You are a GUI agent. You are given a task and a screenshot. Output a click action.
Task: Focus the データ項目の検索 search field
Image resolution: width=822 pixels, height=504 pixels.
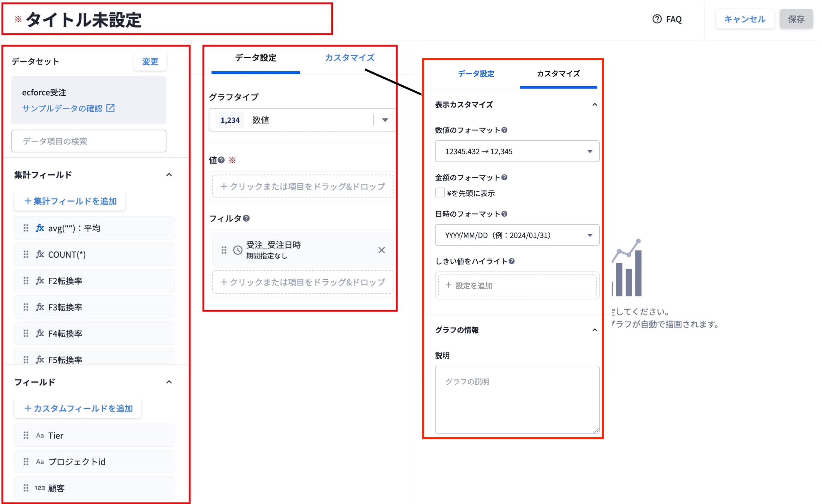tap(89, 141)
